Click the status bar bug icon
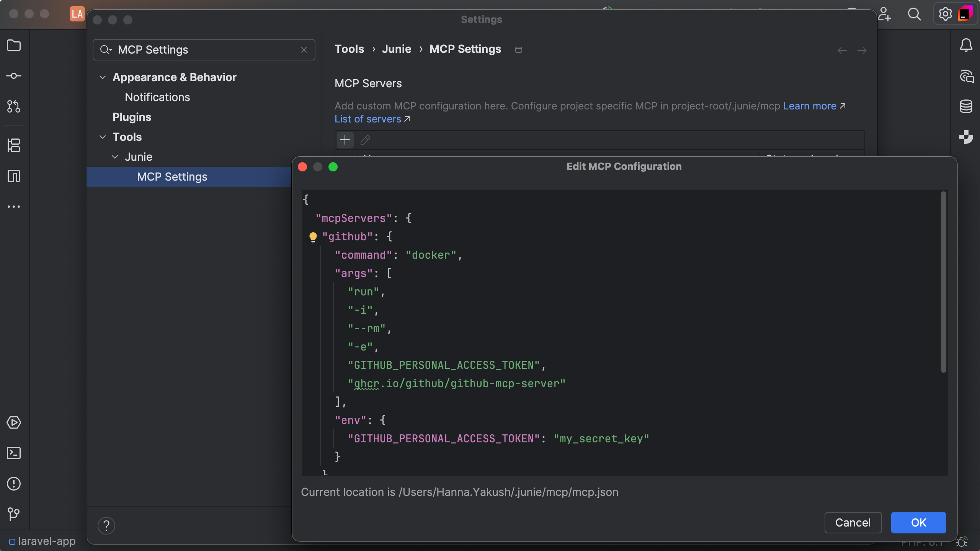The image size is (980, 551). tap(962, 542)
